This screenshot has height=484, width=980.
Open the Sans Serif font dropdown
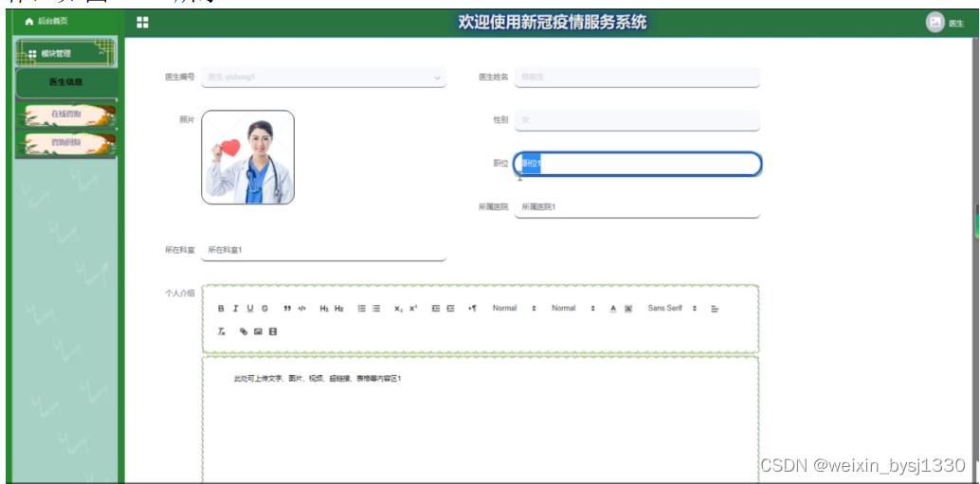[x=672, y=309]
